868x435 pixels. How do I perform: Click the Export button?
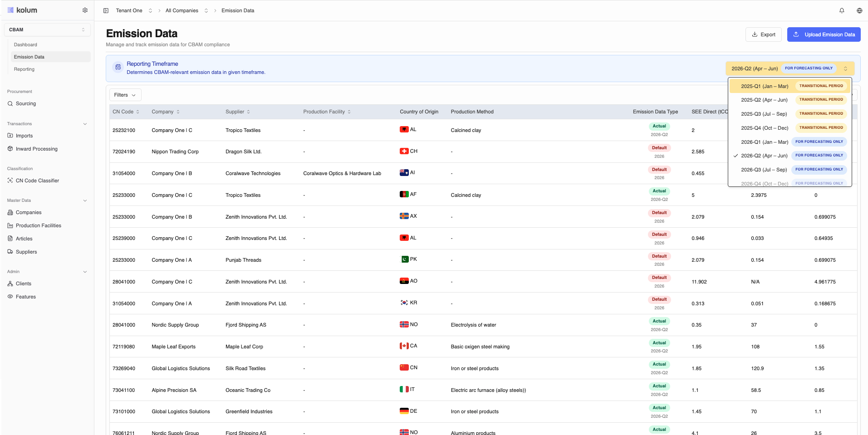coord(763,34)
